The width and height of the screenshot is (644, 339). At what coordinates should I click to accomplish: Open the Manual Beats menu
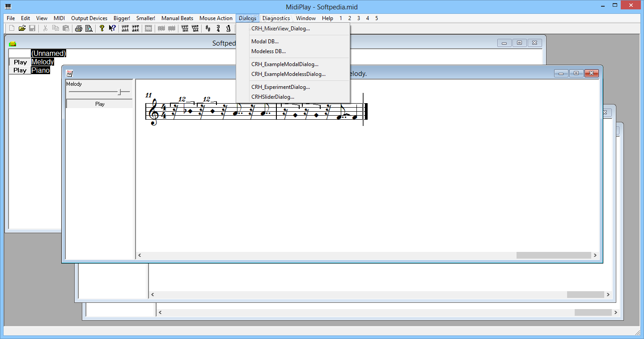point(178,18)
